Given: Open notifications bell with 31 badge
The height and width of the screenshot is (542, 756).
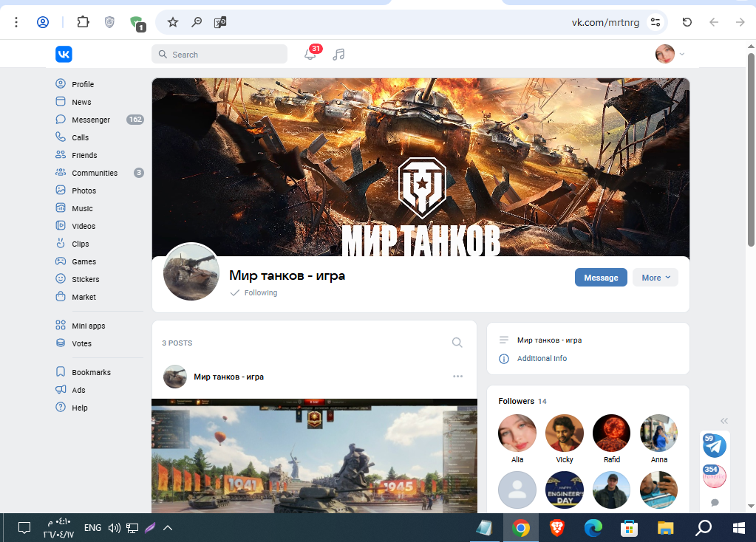Looking at the screenshot, I should click(x=310, y=55).
